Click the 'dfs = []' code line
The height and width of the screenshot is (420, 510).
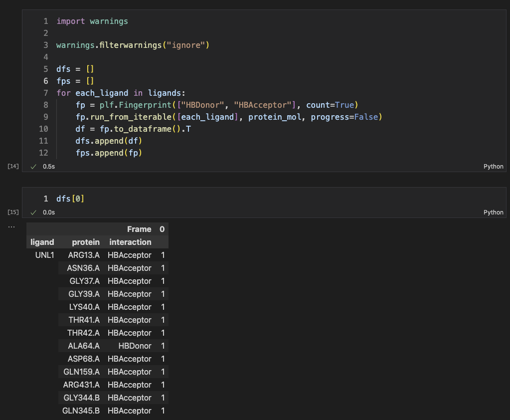[x=75, y=69]
